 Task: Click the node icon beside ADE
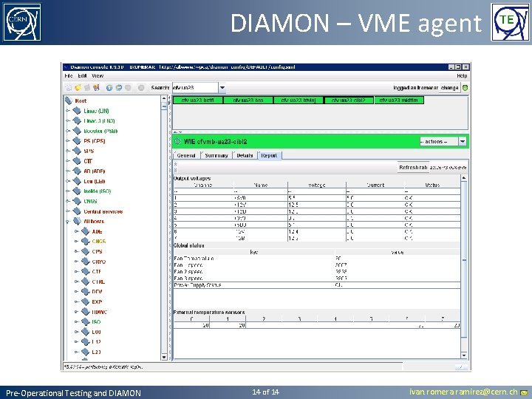pyautogui.click(x=85, y=231)
